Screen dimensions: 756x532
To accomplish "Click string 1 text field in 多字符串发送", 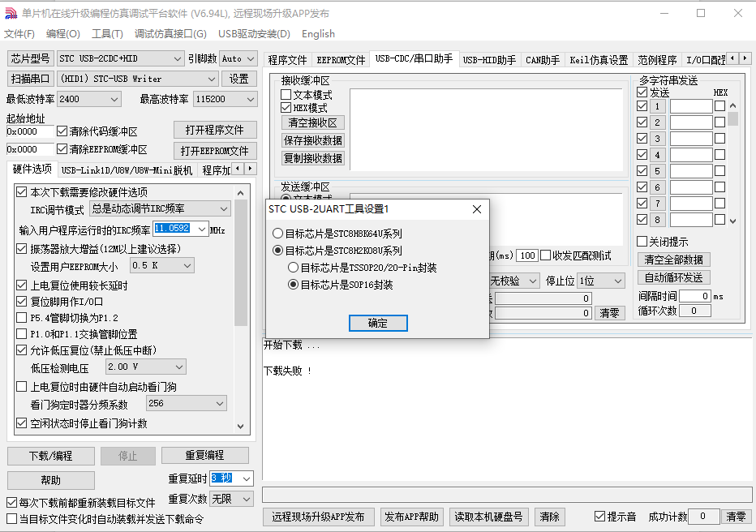I will click(691, 106).
